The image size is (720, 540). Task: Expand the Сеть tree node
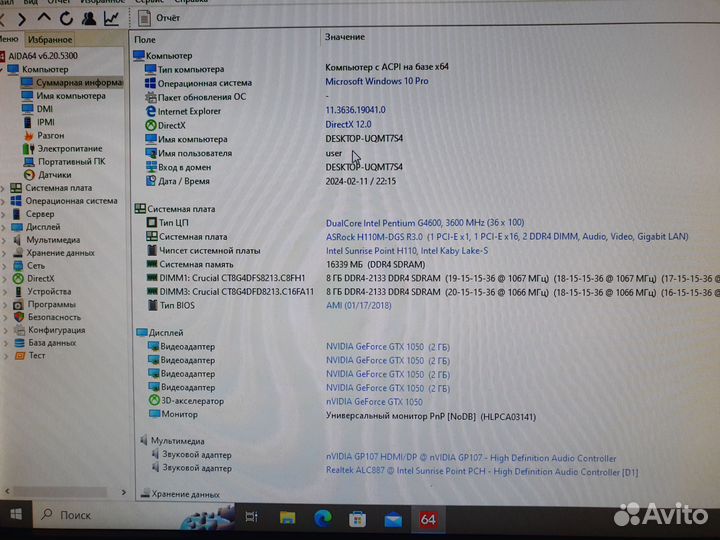click(4, 266)
